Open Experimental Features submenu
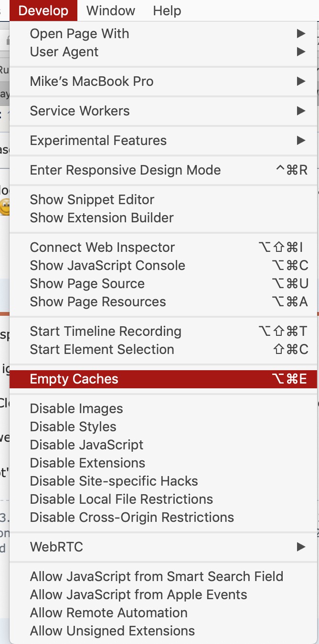The width and height of the screenshot is (319, 644). coord(163,141)
